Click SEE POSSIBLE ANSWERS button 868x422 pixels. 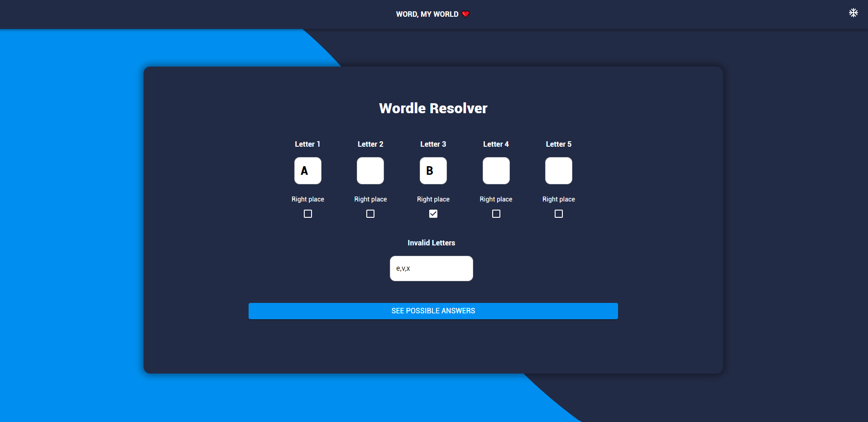click(433, 311)
